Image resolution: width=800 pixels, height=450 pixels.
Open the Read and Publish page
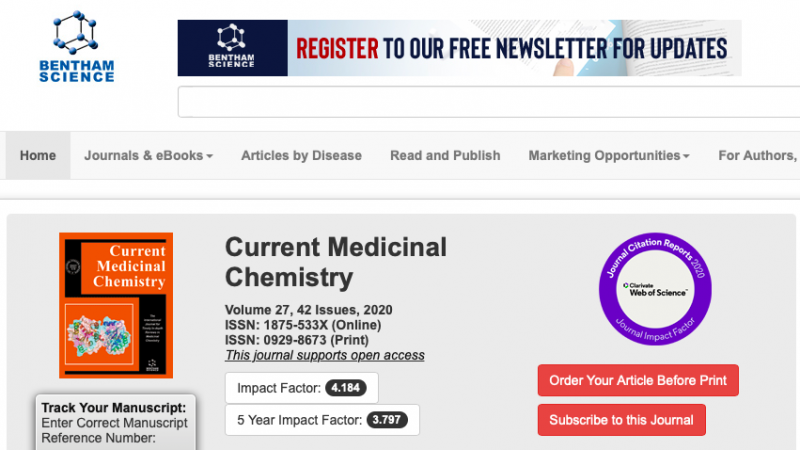[445, 156]
